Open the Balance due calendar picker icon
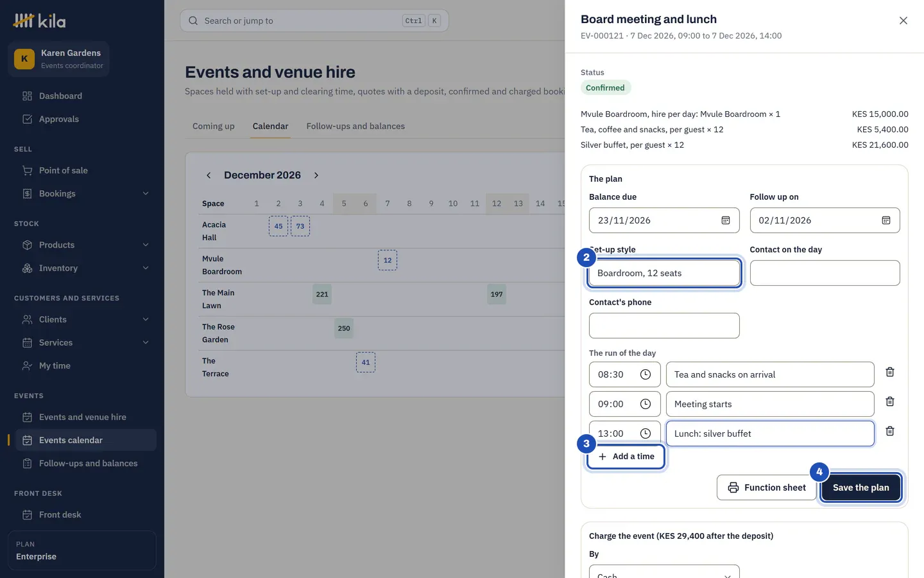The image size is (924, 578). (726, 220)
